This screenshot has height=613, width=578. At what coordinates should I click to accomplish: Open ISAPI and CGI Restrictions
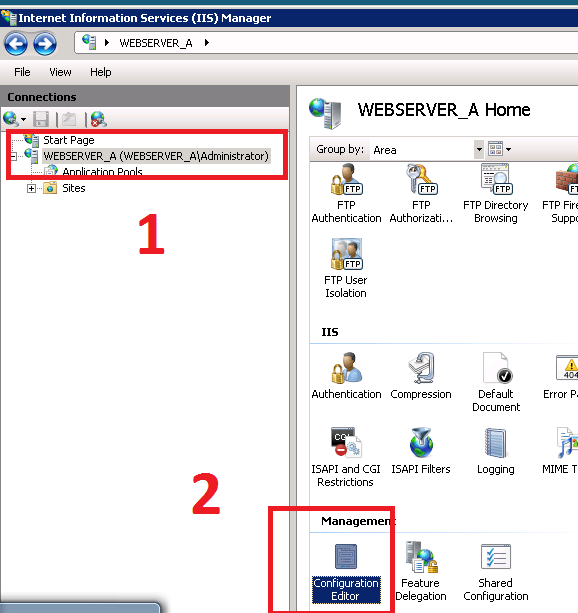[346, 457]
